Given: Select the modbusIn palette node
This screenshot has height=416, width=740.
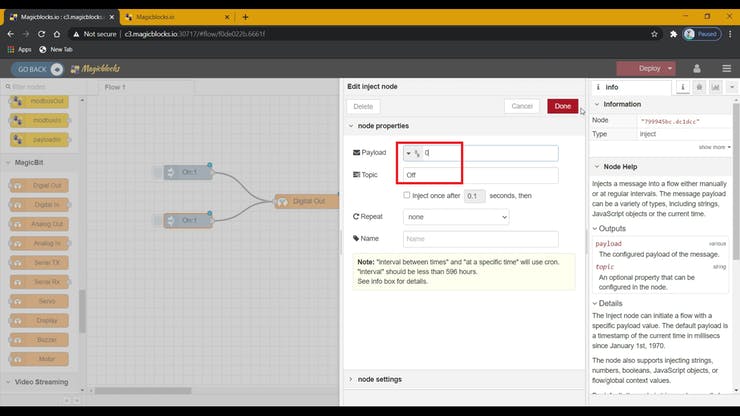Looking at the screenshot, I should [x=39, y=120].
